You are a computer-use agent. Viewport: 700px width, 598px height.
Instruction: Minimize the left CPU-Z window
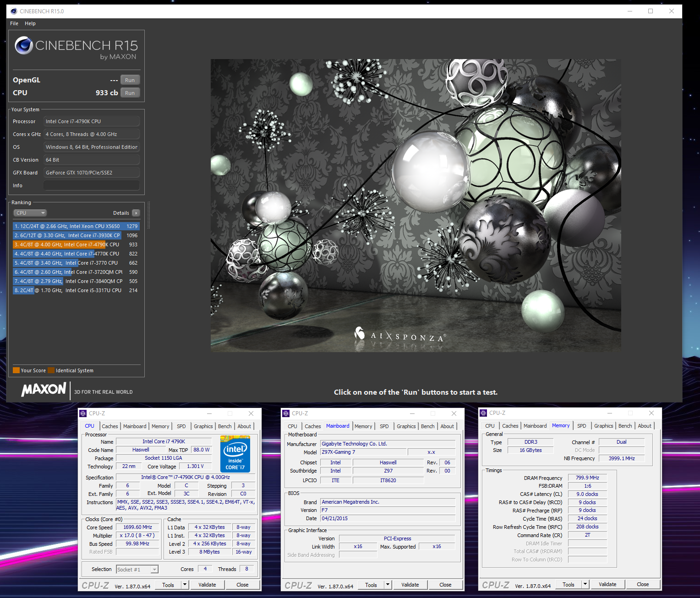pyautogui.click(x=209, y=413)
